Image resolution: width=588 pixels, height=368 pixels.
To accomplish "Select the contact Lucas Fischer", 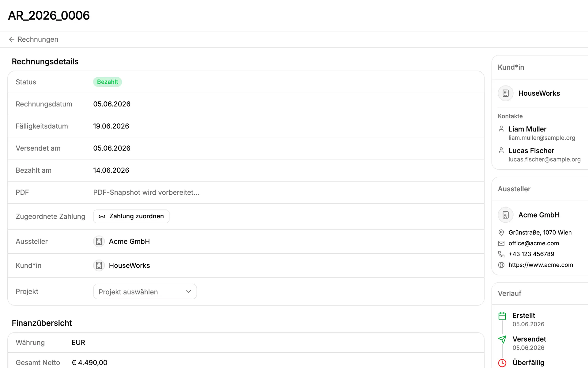I will (x=531, y=151).
